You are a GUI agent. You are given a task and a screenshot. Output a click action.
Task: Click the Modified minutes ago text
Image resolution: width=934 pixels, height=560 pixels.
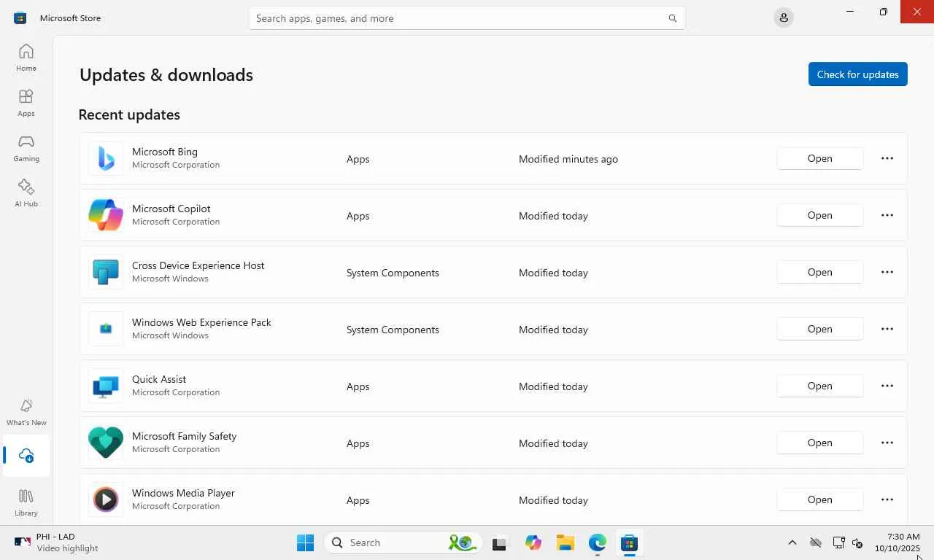tap(568, 159)
